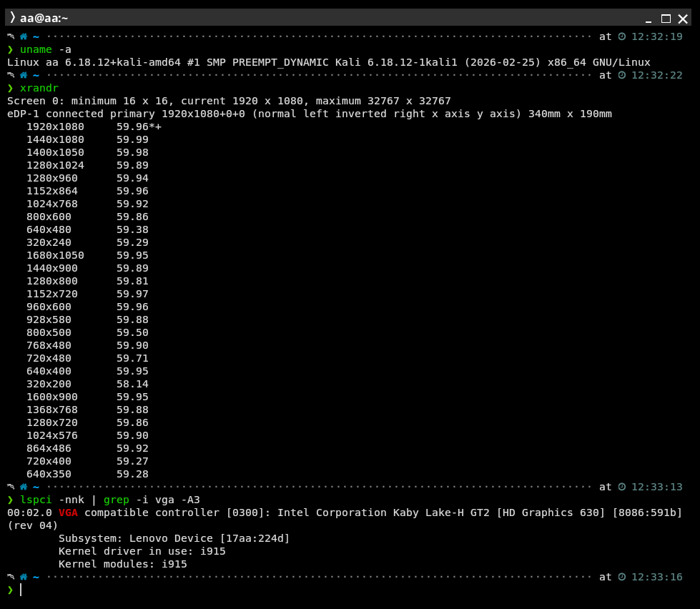Click the Kernel driver in use: i915 line
Viewport: 700px width, 609px height.
click(123, 551)
